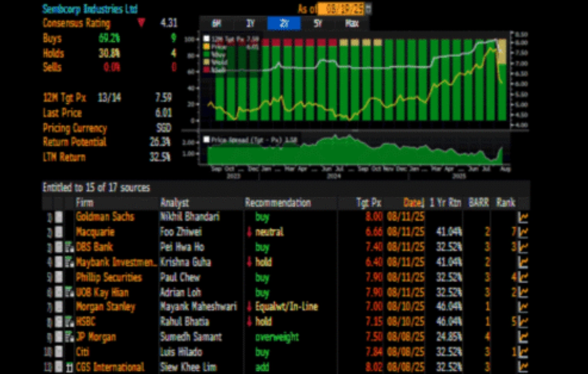Sort table by Rank column header
The width and height of the screenshot is (588, 374).
point(506,203)
